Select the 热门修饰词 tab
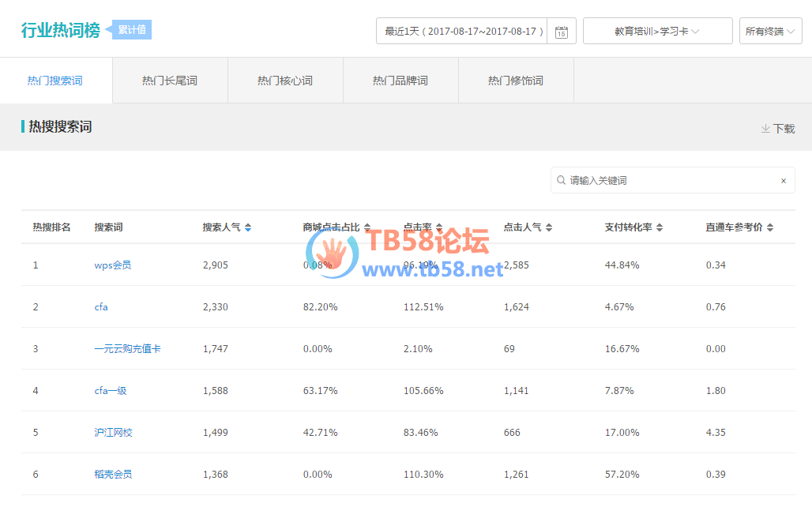 pyautogui.click(x=516, y=81)
